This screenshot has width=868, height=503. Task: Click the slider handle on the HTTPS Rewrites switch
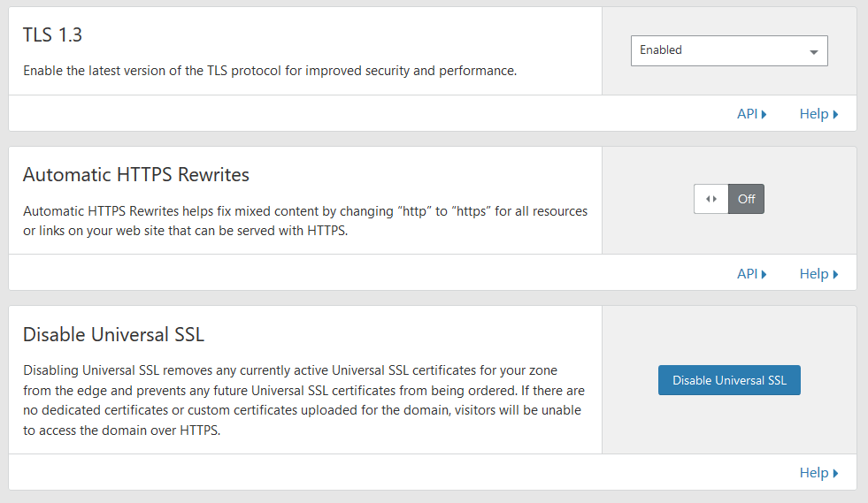coord(711,199)
